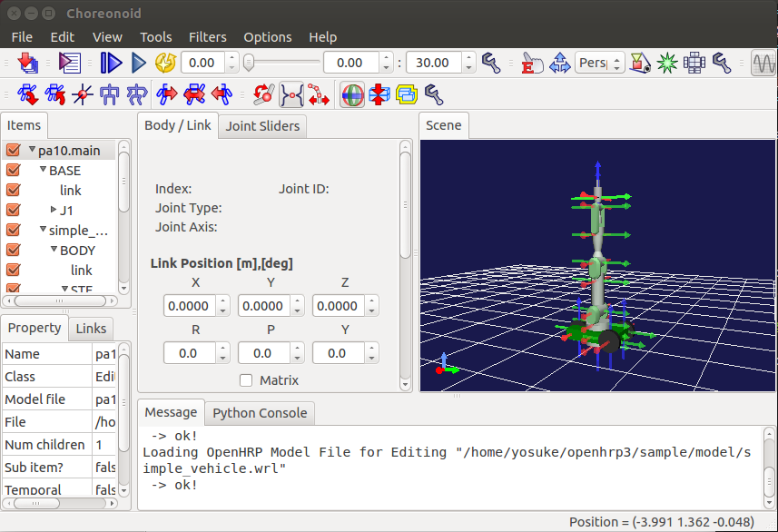Viewport: 778px width, 532px height.
Task: Click the waveform graph icon at toolbar end
Action: click(763, 63)
